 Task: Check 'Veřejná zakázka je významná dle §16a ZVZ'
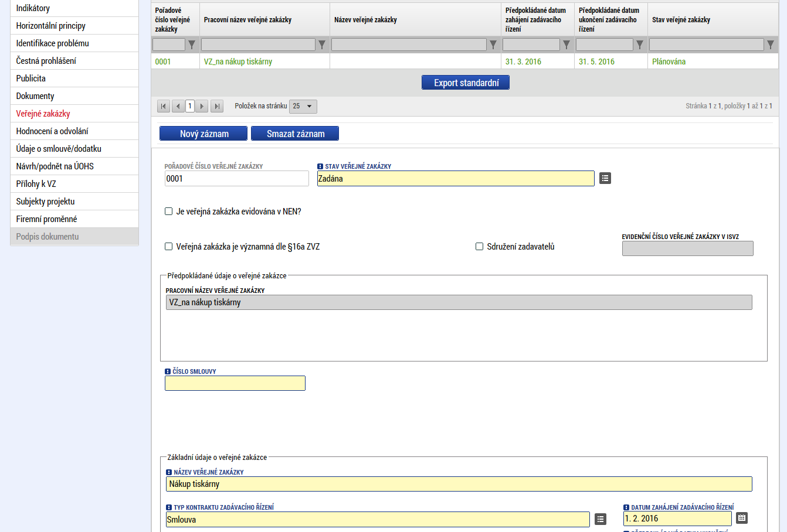169,247
